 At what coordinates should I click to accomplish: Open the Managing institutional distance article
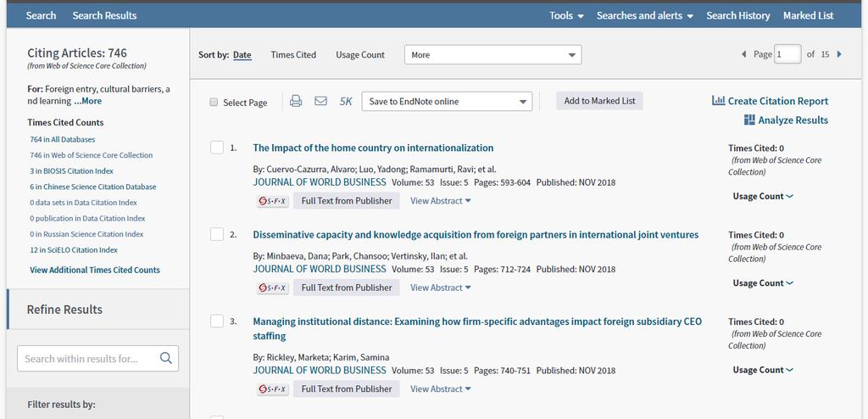(477, 328)
